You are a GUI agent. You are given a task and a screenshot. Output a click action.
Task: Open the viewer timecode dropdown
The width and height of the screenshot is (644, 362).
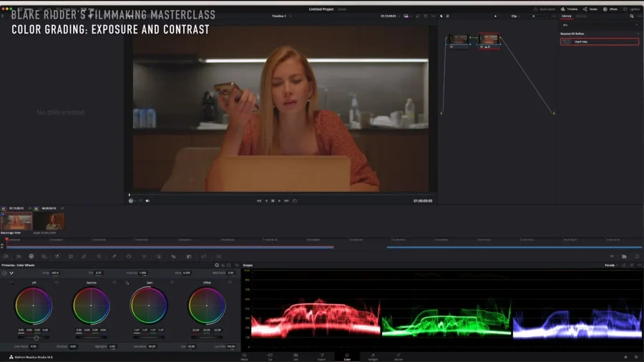(x=390, y=16)
